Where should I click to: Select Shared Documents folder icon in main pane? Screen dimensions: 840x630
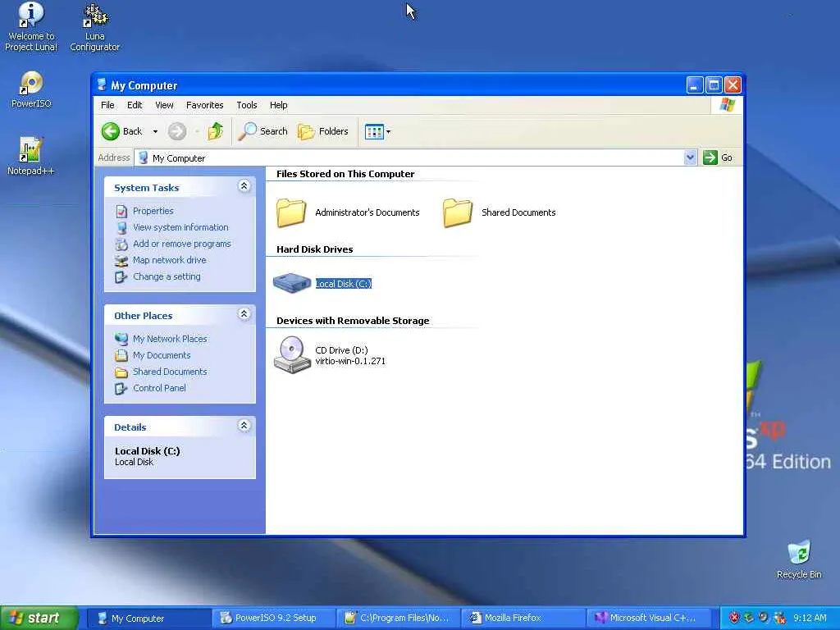point(458,212)
